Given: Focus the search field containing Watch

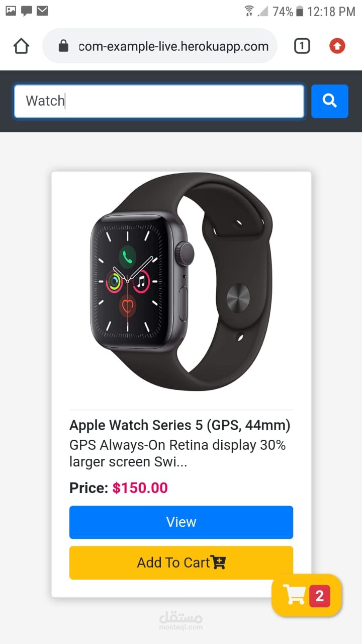Looking at the screenshot, I should click(159, 101).
